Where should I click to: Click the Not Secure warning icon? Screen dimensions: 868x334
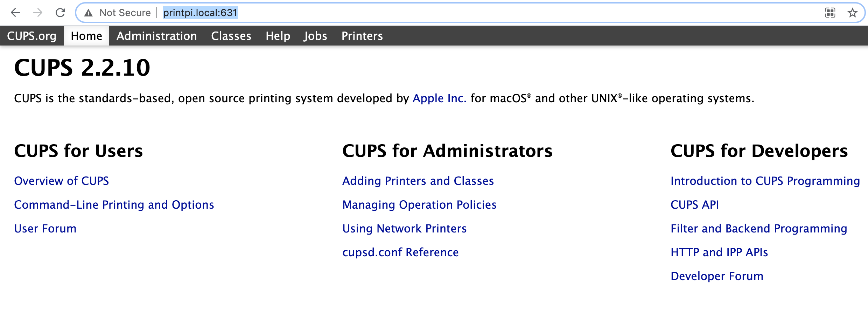point(89,13)
